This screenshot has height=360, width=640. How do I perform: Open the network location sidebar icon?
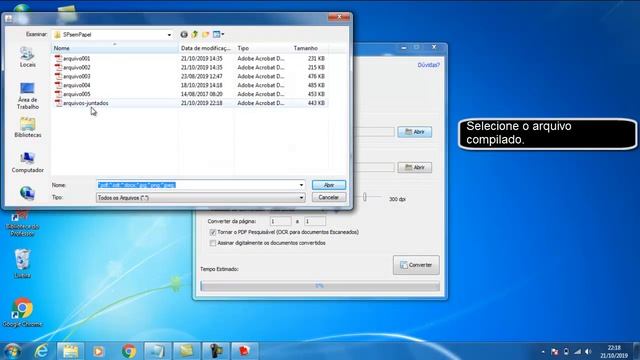pyautogui.click(x=27, y=193)
